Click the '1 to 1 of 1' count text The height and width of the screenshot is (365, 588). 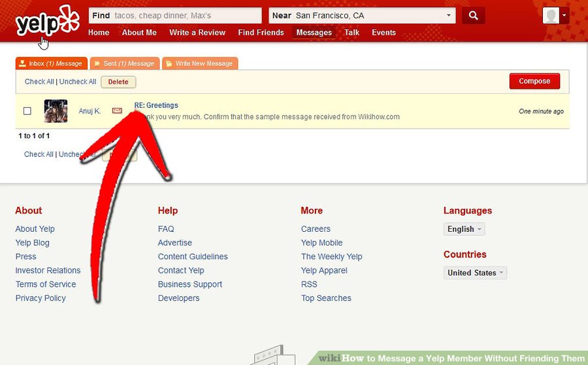coord(34,136)
